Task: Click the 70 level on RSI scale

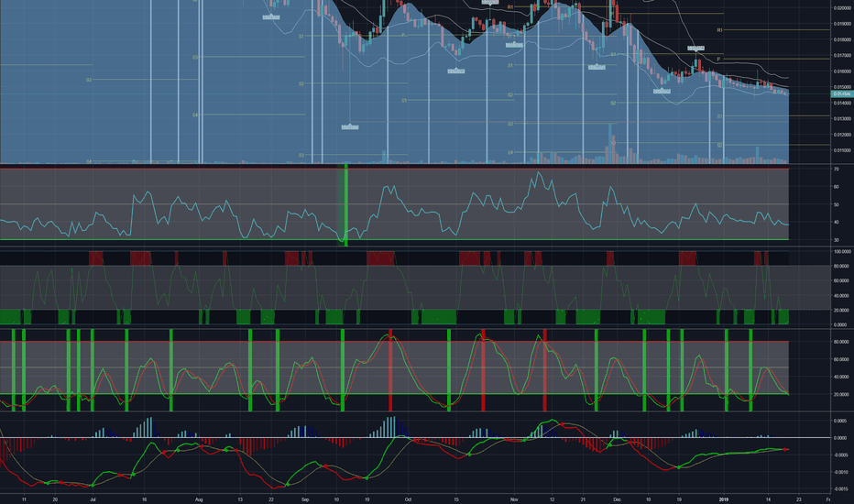Action: 836,170
